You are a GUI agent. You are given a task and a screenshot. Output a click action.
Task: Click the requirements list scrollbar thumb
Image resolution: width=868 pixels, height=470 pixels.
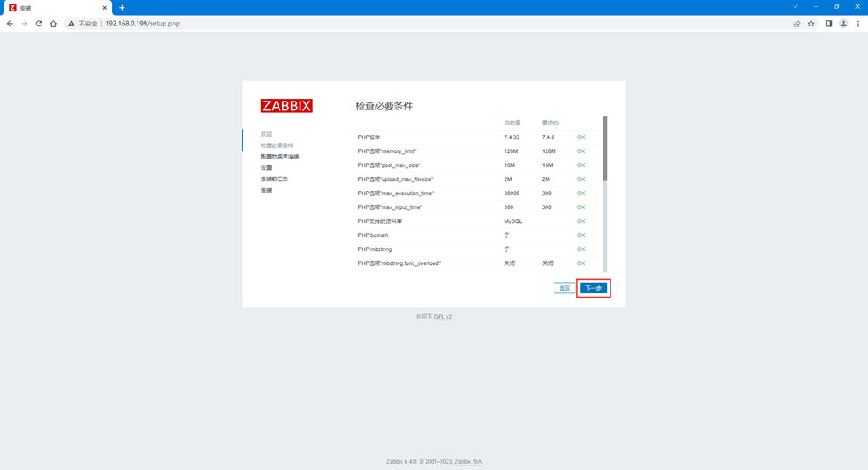point(605,148)
